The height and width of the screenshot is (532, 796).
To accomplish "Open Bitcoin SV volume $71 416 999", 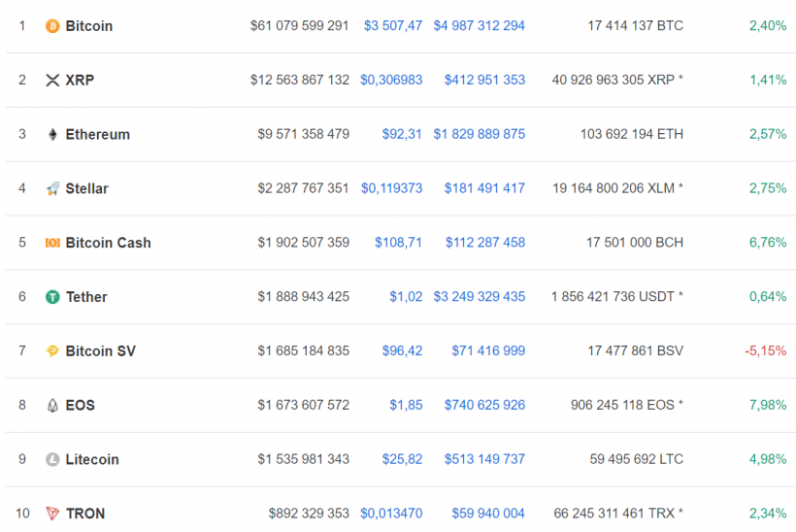I will coord(488,350).
